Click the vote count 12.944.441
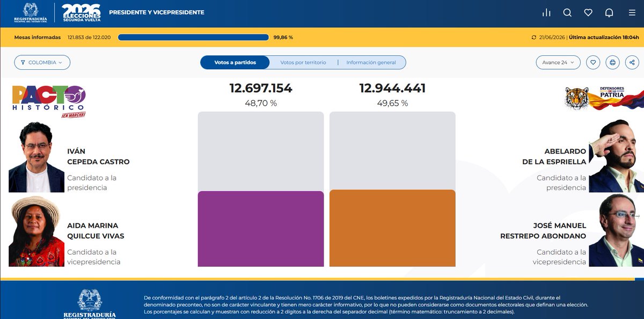644x319 pixels. [x=392, y=89]
